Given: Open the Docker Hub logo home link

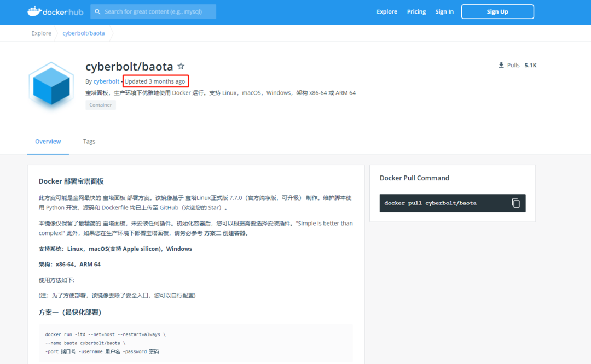Looking at the screenshot, I should [x=55, y=11].
